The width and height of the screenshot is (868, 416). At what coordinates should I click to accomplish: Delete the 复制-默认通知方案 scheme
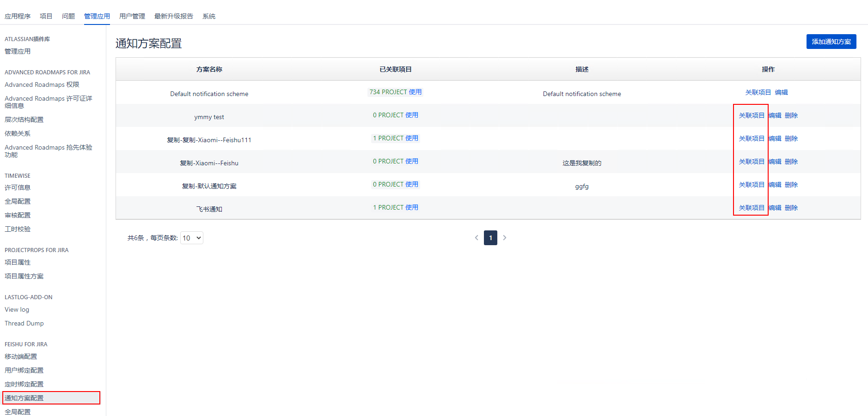point(791,185)
